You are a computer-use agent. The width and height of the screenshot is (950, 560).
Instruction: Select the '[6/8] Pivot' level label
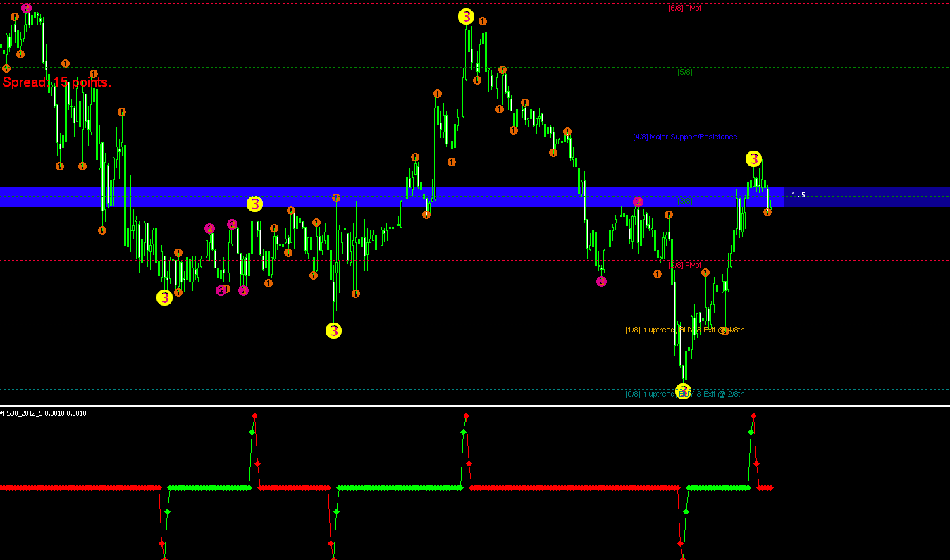click(684, 8)
